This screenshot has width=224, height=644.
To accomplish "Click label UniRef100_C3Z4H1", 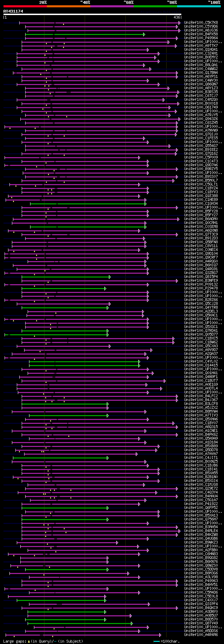I will tap(201, 53).
